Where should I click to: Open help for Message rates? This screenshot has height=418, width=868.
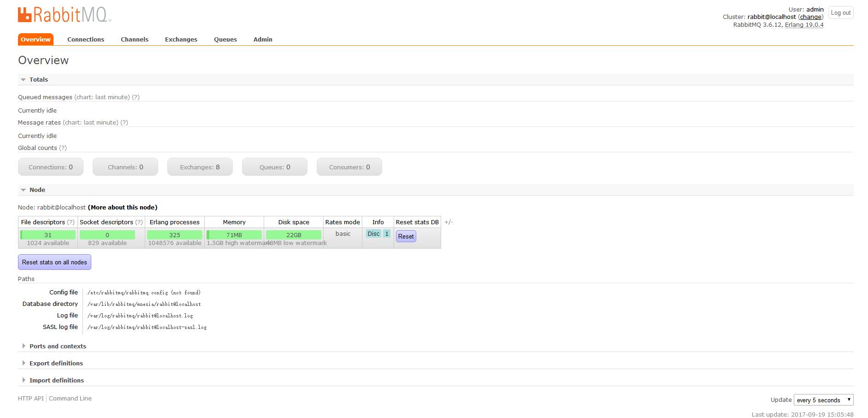click(124, 122)
